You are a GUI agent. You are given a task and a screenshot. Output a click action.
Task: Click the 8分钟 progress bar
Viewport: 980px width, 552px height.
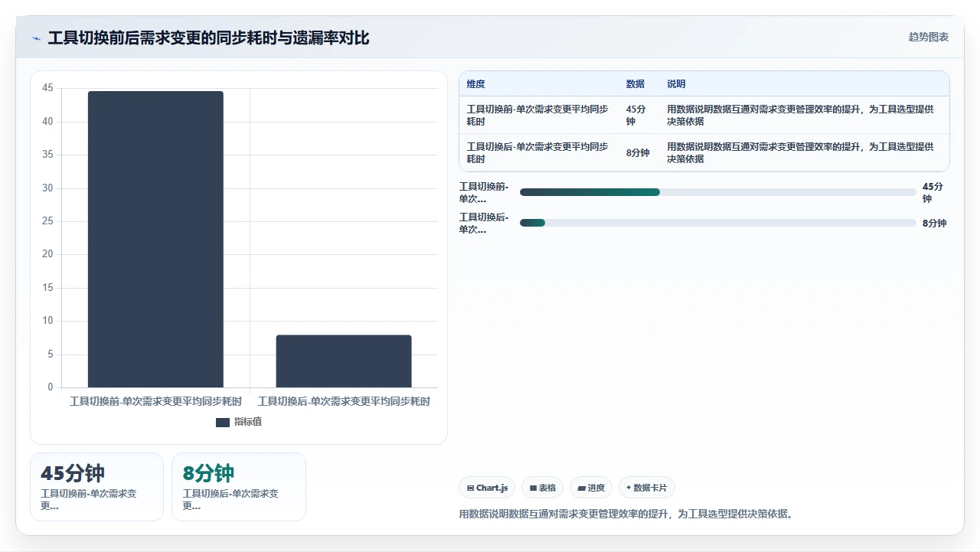(718, 223)
